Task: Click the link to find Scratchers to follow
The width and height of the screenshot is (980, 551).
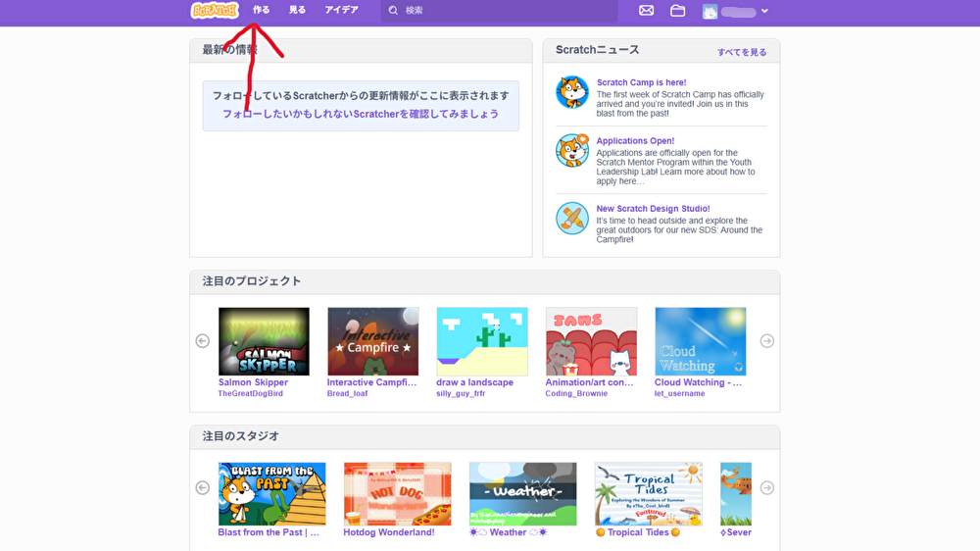Action: click(x=361, y=114)
